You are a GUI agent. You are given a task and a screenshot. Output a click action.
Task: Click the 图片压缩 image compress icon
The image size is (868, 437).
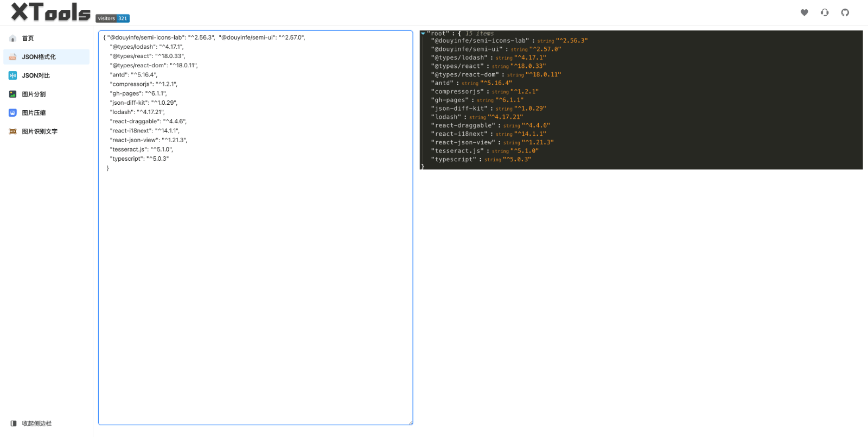pos(12,113)
